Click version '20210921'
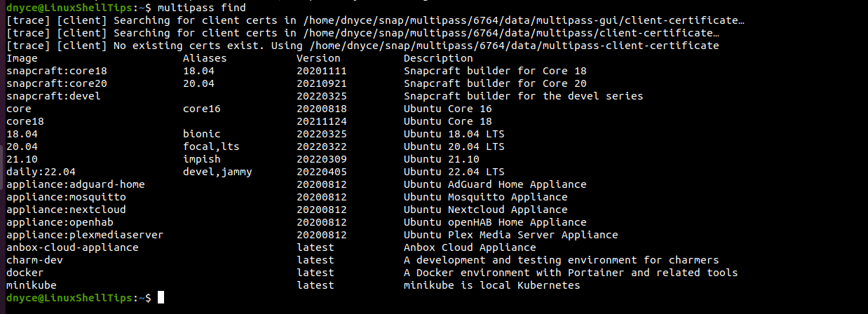The image size is (868, 314). [322, 83]
